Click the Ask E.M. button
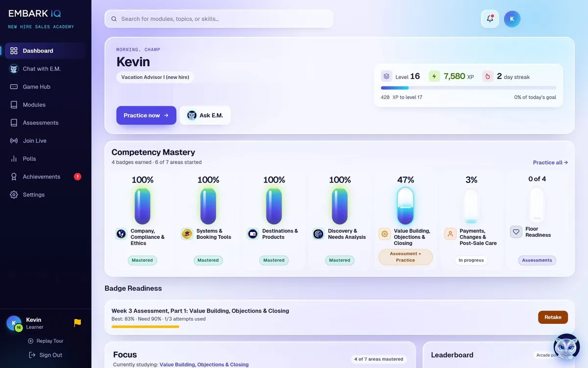The height and width of the screenshot is (368, 588). 205,115
